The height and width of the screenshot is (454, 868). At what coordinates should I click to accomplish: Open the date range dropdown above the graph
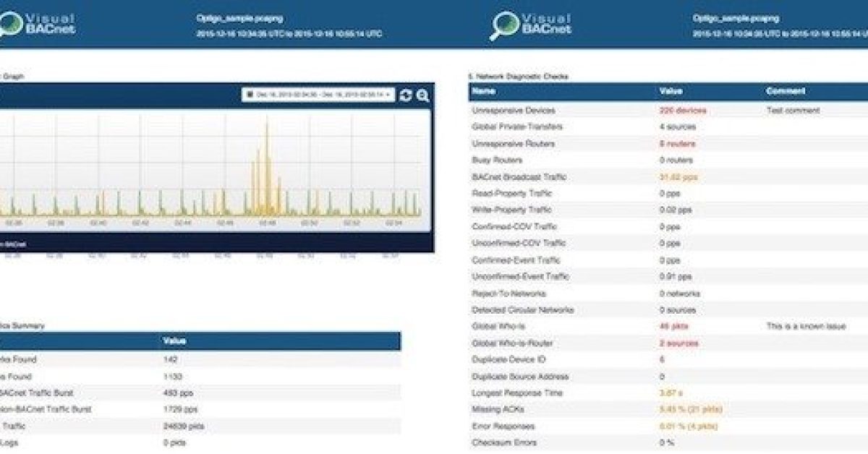tap(318, 95)
